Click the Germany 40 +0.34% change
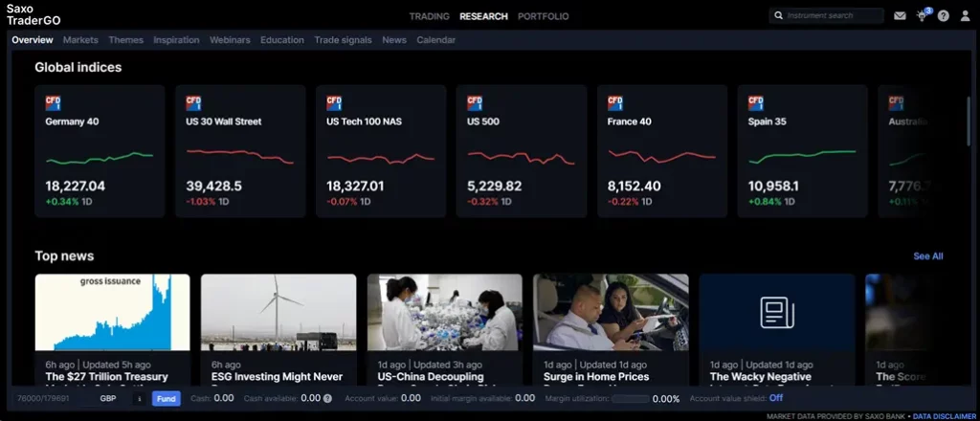The height and width of the screenshot is (421, 980). pyautogui.click(x=62, y=202)
